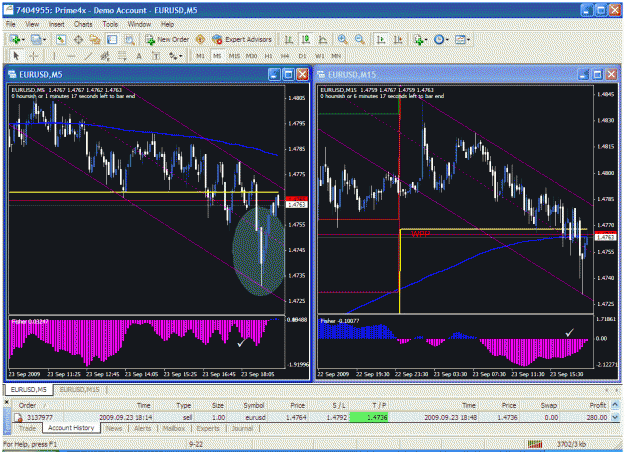Expand the Templates dropdown arrow
Viewport: 625px width, 452px height.
click(468, 39)
